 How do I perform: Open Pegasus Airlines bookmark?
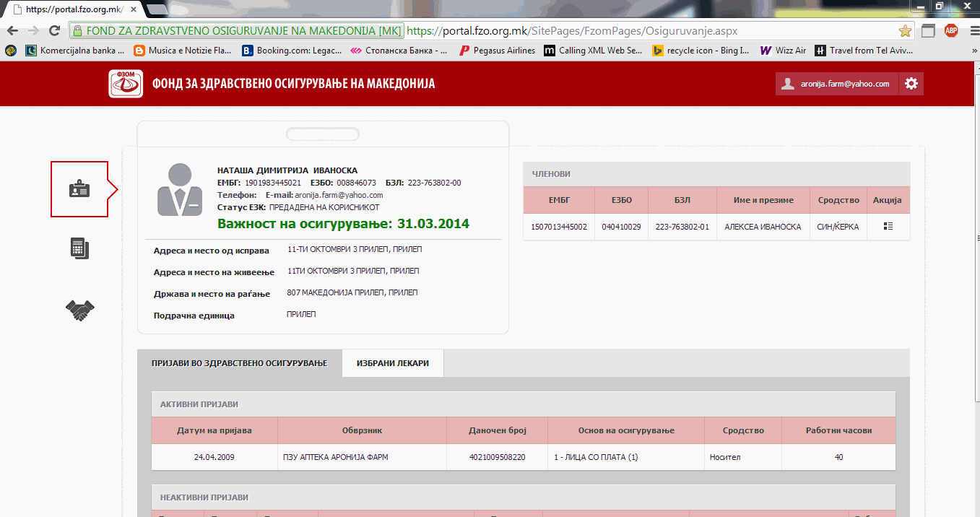(x=497, y=51)
